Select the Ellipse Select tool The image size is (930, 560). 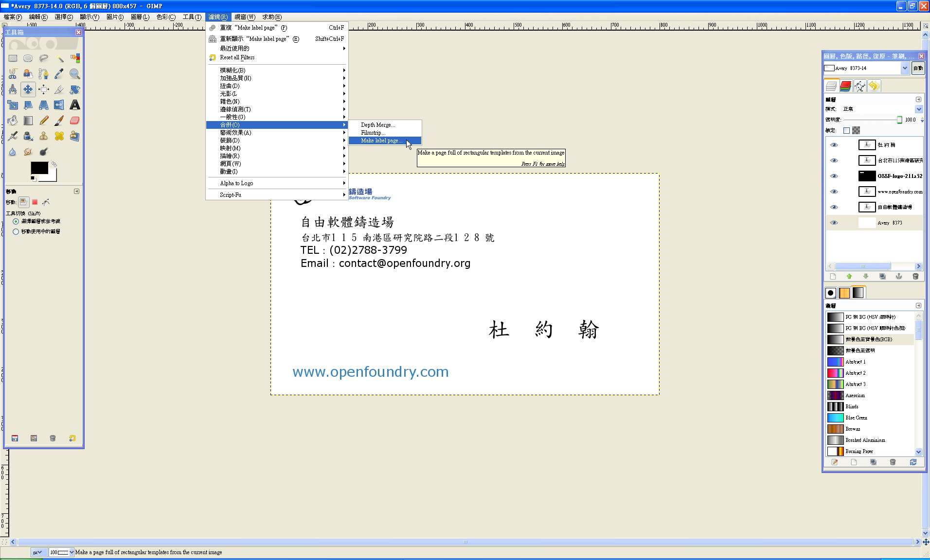tap(28, 58)
